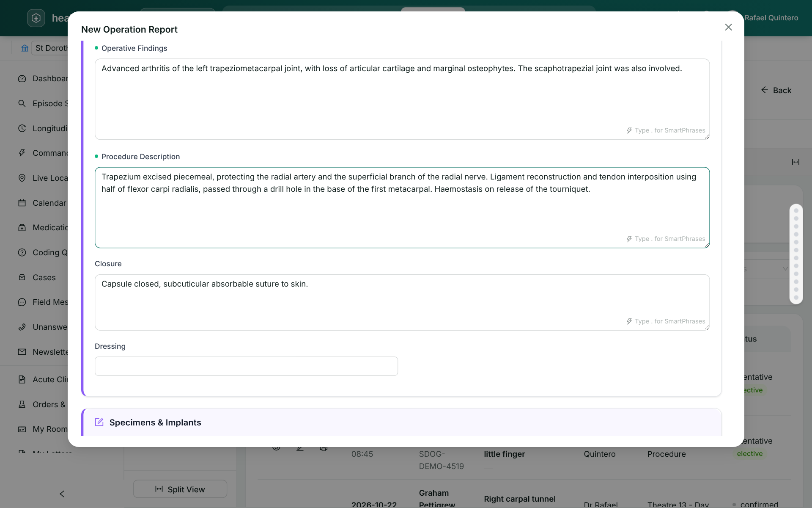Image resolution: width=812 pixels, height=508 pixels.
Task: Click the Episode search magnifier icon
Action: click(x=22, y=103)
